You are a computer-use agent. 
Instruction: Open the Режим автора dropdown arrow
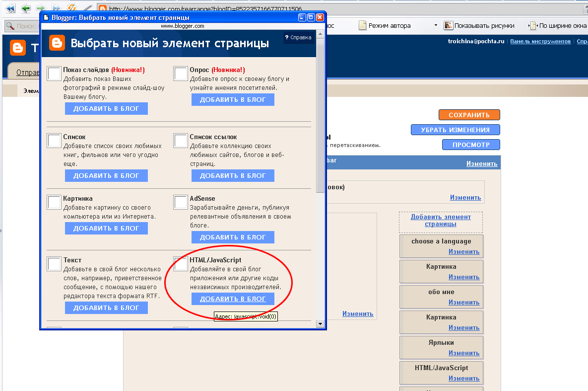(x=436, y=25)
